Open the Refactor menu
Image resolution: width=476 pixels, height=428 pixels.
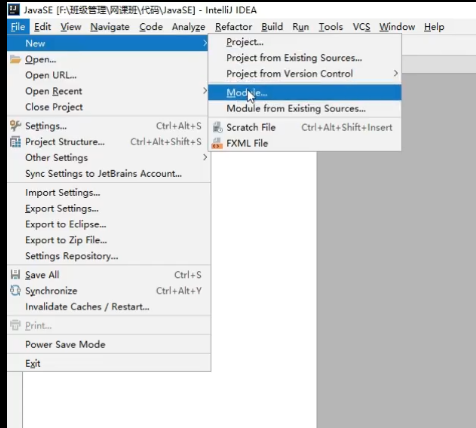pyautogui.click(x=233, y=27)
